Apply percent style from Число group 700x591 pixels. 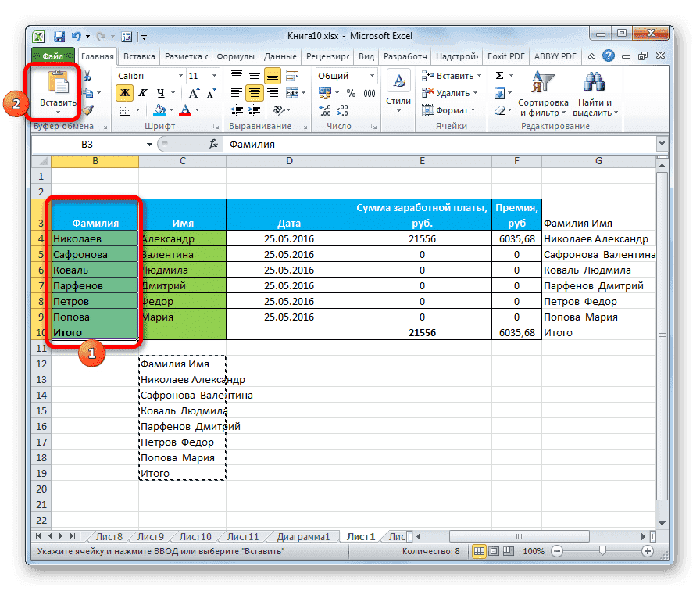349,92
